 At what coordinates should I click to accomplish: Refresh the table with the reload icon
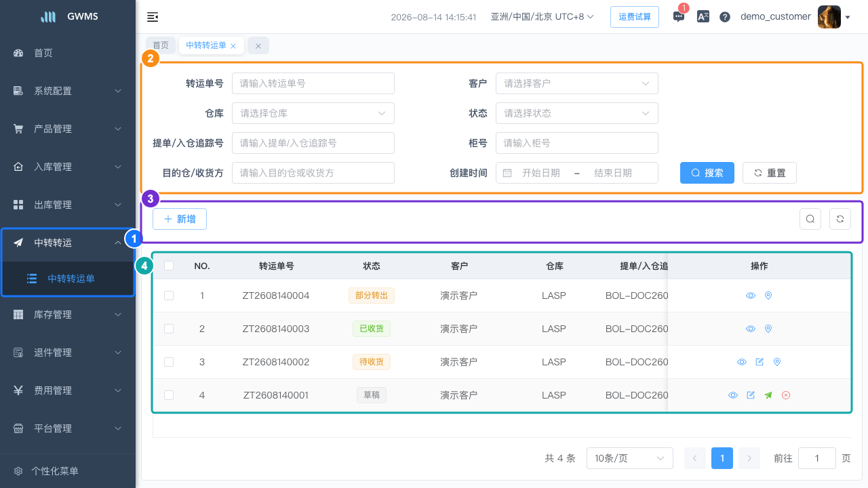[x=840, y=219]
